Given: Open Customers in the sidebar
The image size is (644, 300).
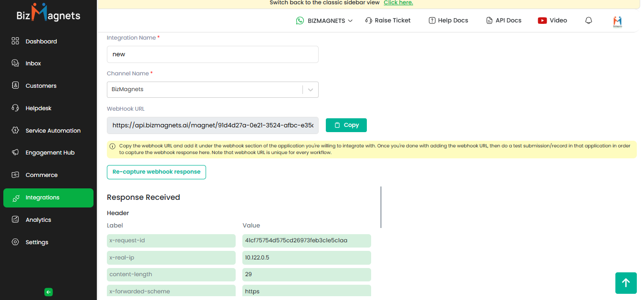Looking at the screenshot, I should 41,86.
